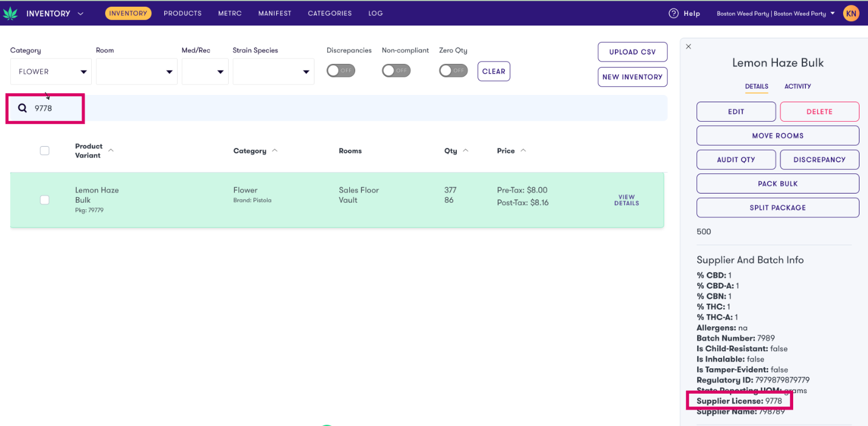This screenshot has height=426, width=868.
Task: Click the MOVE ROOMS button
Action: 777,135
